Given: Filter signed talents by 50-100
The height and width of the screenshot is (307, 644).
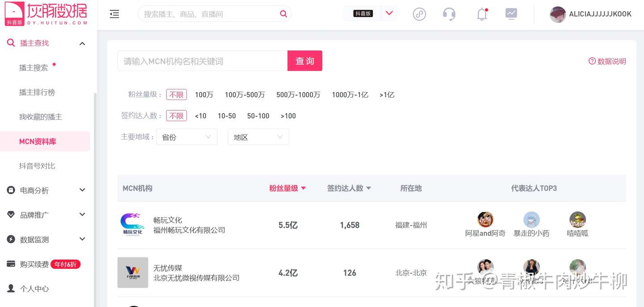Looking at the screenshot, I should pyautogui.click(x=258, y=116).
